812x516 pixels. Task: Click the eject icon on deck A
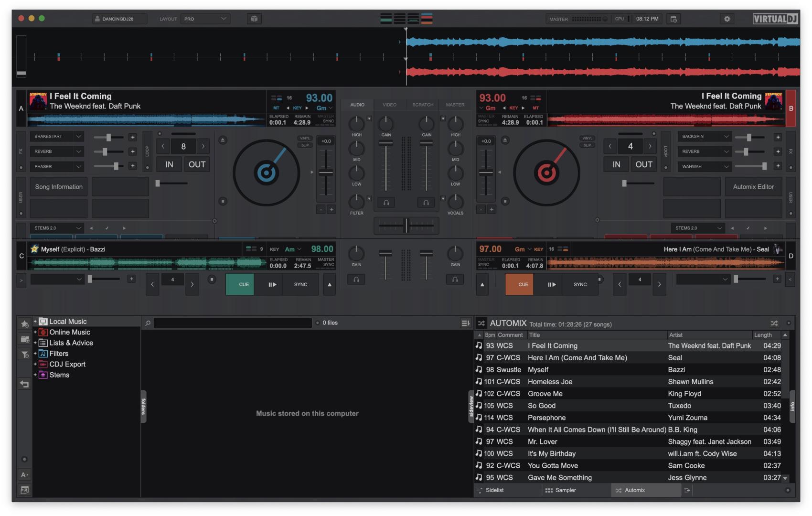[223, 140]
